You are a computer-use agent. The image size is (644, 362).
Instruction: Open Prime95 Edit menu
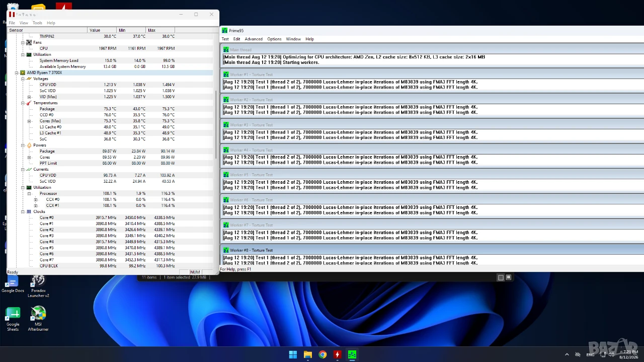click(x=236, y=39)
